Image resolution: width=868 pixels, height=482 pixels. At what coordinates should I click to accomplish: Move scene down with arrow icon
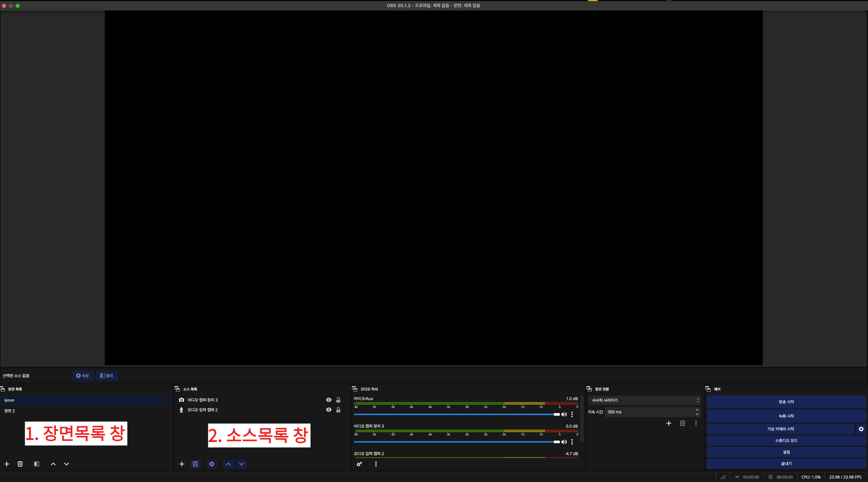tap(66, 464)
